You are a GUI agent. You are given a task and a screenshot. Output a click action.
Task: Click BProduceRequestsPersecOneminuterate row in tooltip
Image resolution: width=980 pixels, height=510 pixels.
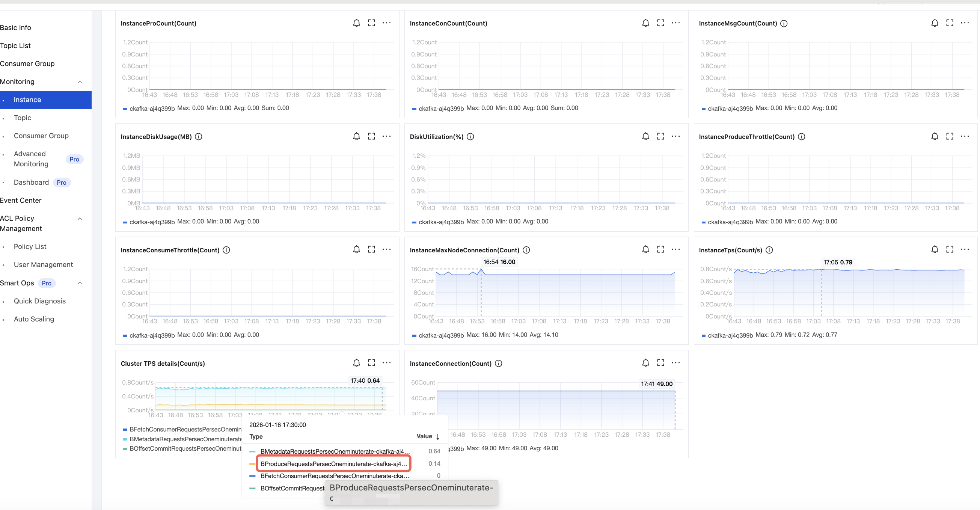coord(333,463)
